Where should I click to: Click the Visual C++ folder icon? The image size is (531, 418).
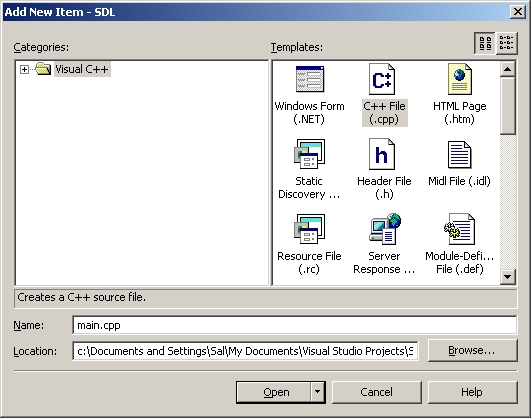43,69
